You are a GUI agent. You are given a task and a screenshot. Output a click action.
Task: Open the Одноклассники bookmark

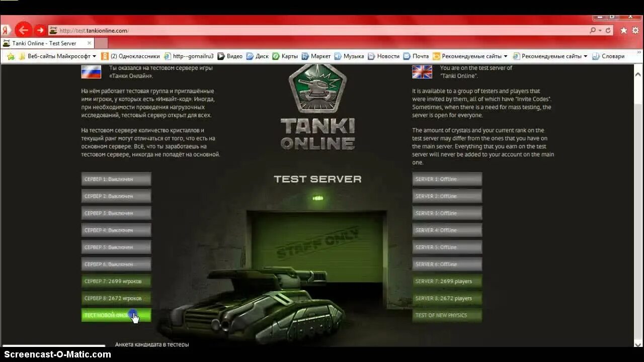(x=130, y=56)
